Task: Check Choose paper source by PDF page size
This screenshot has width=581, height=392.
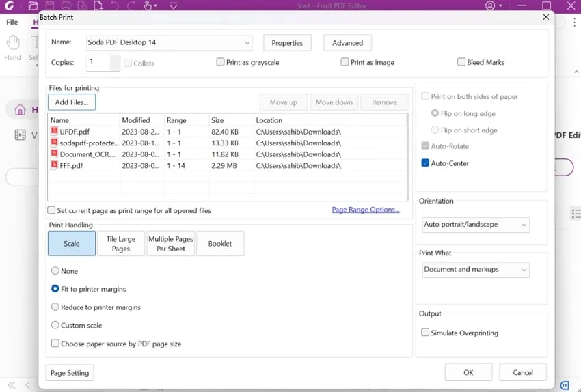Action: point(55,343)
